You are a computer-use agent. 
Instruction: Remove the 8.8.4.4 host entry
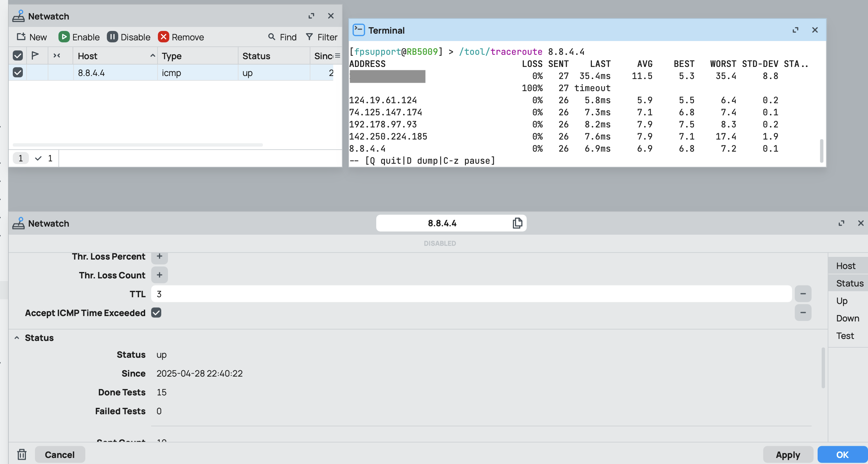pos(181,37)
